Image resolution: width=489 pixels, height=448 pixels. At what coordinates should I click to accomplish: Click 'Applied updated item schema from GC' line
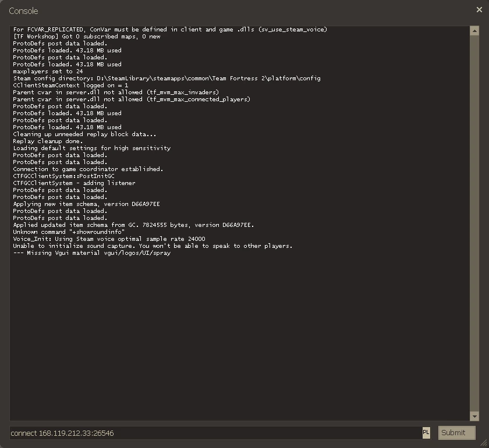[133, 225]
